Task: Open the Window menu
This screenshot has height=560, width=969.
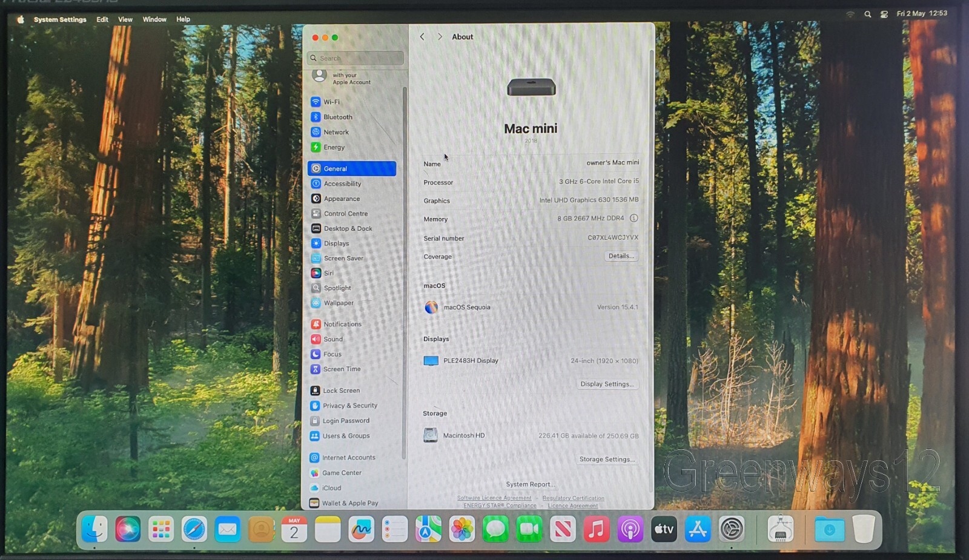Action: tap(154, 19)
